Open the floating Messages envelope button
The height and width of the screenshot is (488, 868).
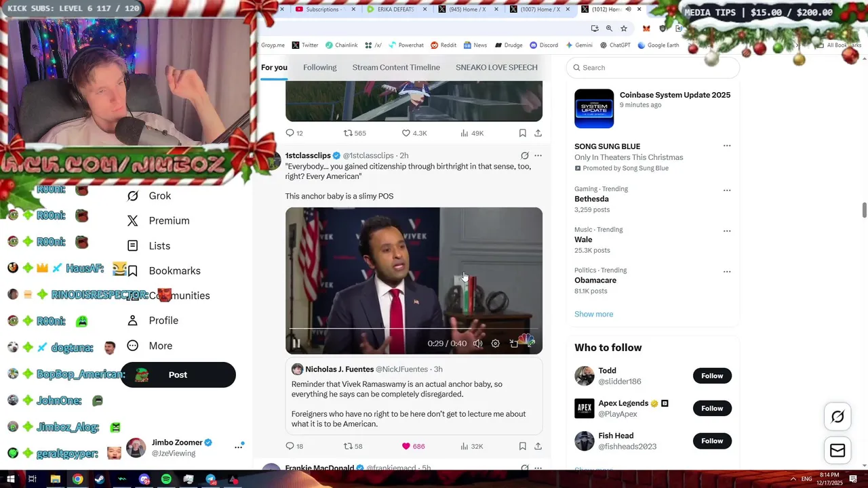[837, 451]
